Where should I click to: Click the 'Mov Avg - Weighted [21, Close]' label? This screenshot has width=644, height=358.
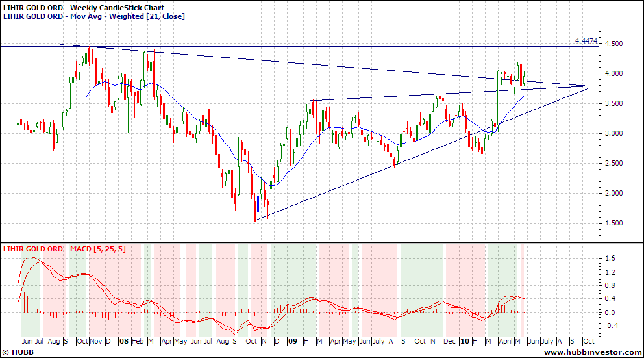[127, 16]
